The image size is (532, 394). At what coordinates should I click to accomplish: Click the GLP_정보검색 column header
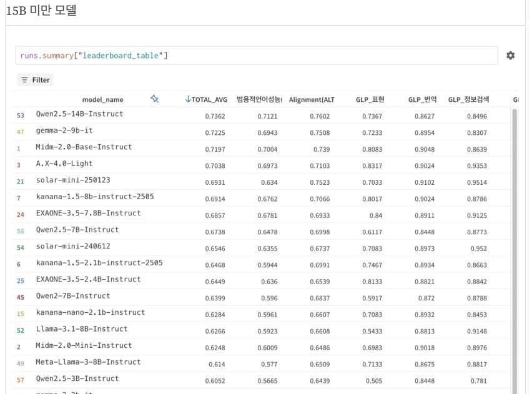click(x=468, y=99)
